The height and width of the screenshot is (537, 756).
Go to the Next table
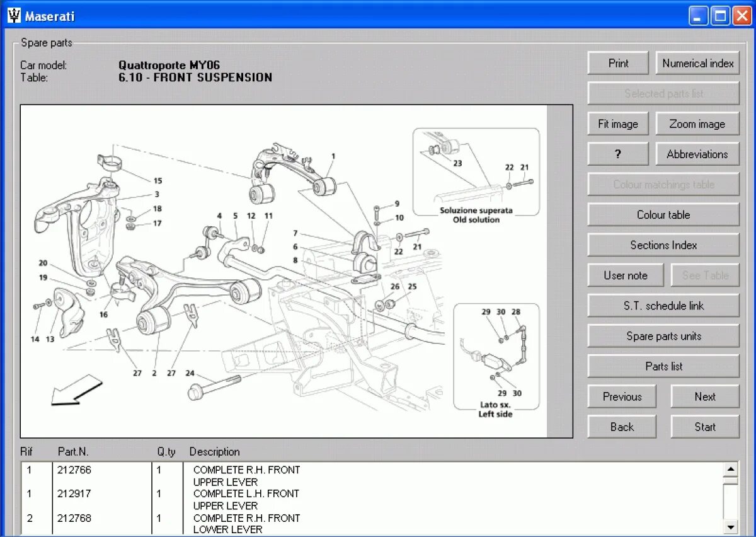pyautogui.click(x=705, y=396)
